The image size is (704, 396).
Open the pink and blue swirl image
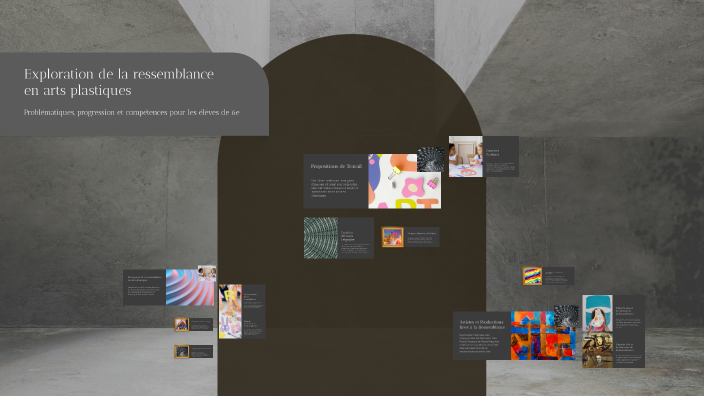coord(190,287)
